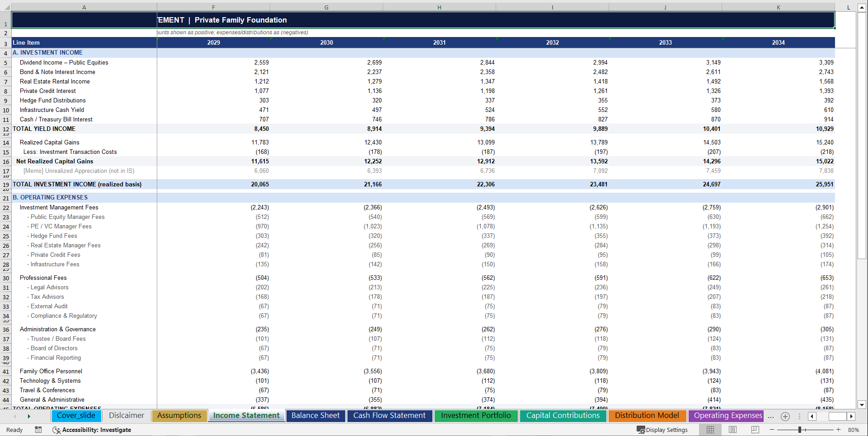This screenshot has width=868, height=436.
Task: Select the Cash Flow Statement tab
Action: click(389, 416)
